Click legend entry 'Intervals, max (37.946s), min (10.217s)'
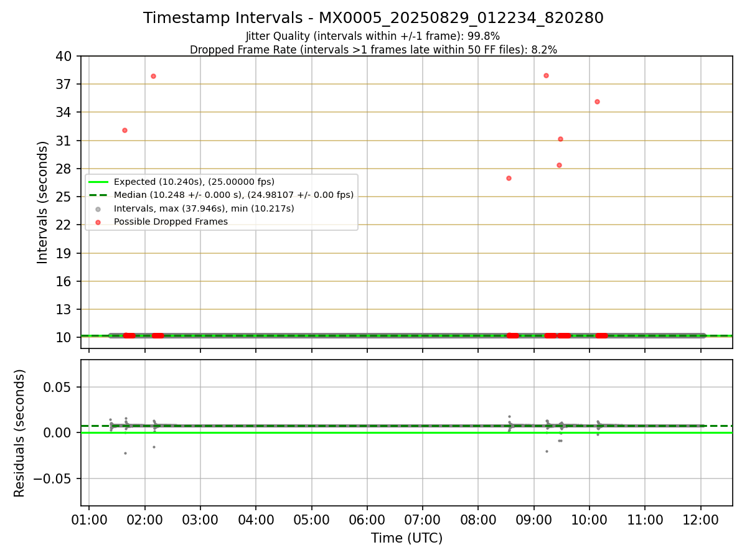Image resolution: width=747 pixels, height=560 pixels. [x=204, y=208]
